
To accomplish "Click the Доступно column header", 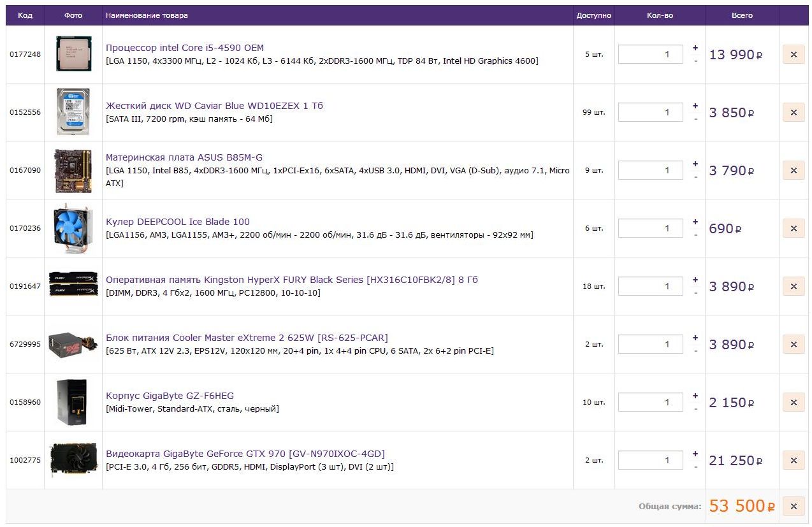I will pyautogui.click(x=594, y=15).
